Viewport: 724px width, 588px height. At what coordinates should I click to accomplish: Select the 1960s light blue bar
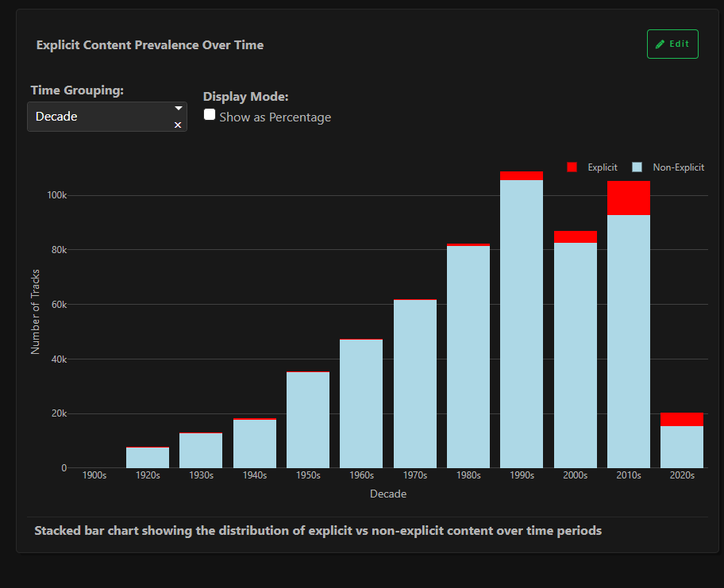[x=361, y=405]
